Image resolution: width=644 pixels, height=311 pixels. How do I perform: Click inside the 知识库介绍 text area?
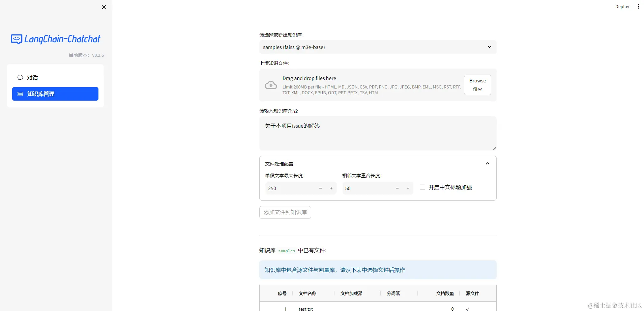click(x=377, y=133)
